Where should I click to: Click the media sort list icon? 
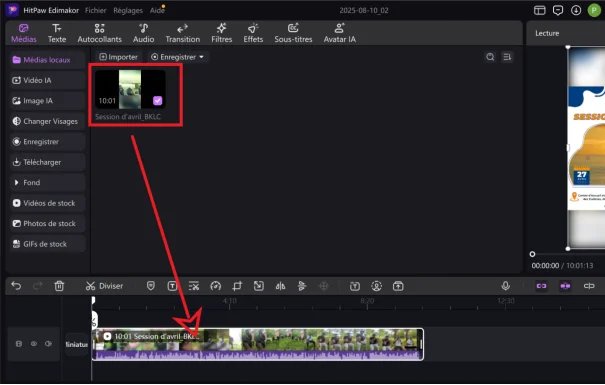click(507, 57)
